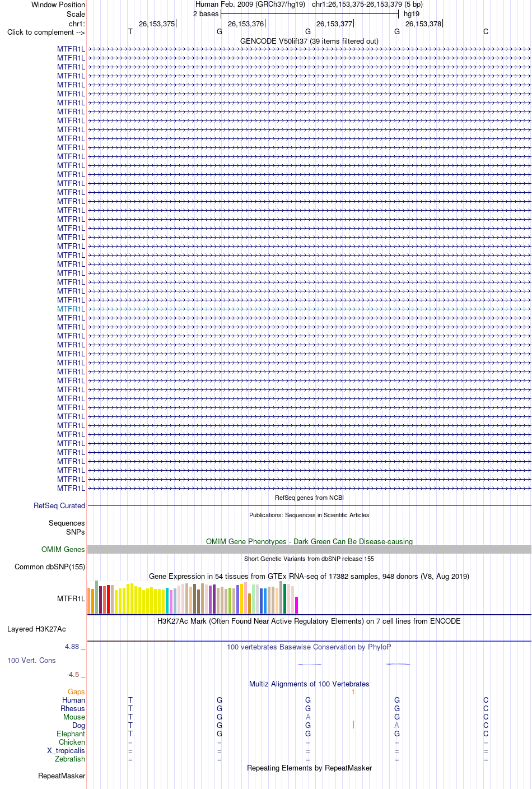This screenshot has height=789, width=532.
Task: Click the orange Gaps label
Action: pyautogui.click(x=77, y=692)
